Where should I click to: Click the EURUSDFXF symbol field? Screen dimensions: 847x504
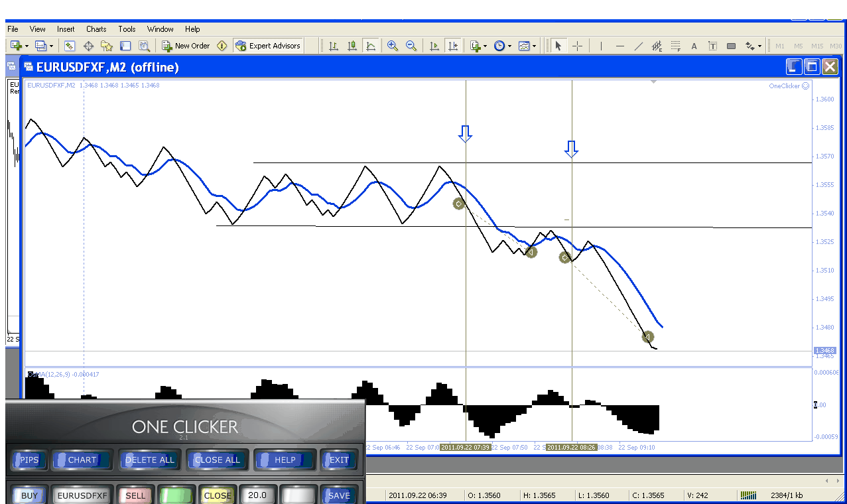coord(82,495)
